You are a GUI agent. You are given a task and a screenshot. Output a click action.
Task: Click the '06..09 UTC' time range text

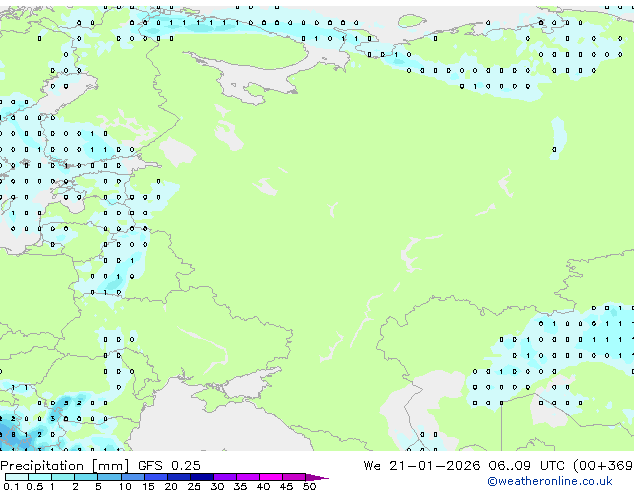pyautogui.click(x=528, y=466)
